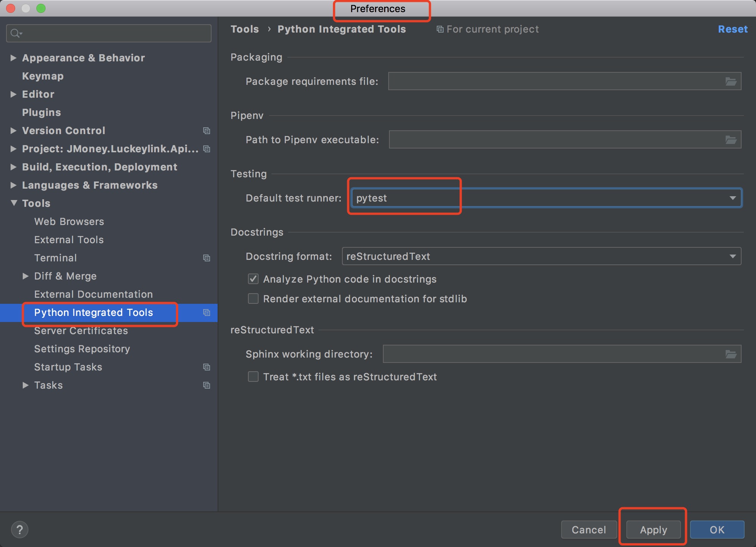Viewport: 756px width, 547px height.
Task: Collapse the Tools section
Action: (x=14, y=203)
